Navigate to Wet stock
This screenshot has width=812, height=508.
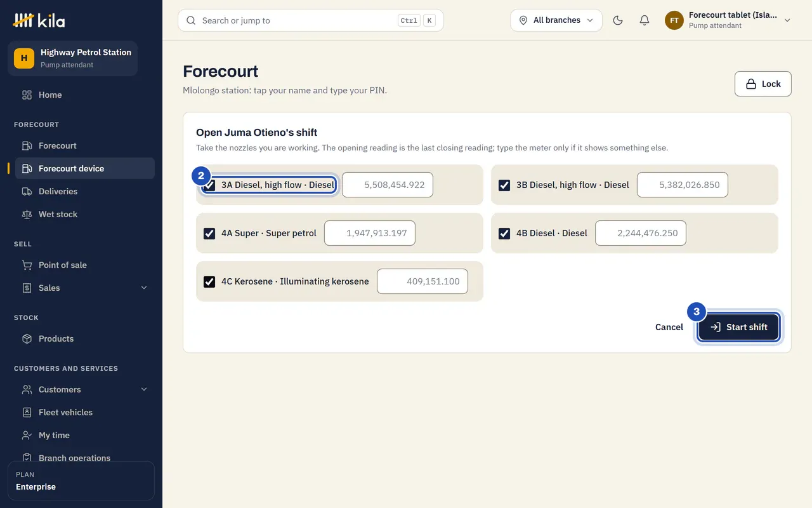coord(85,214)
